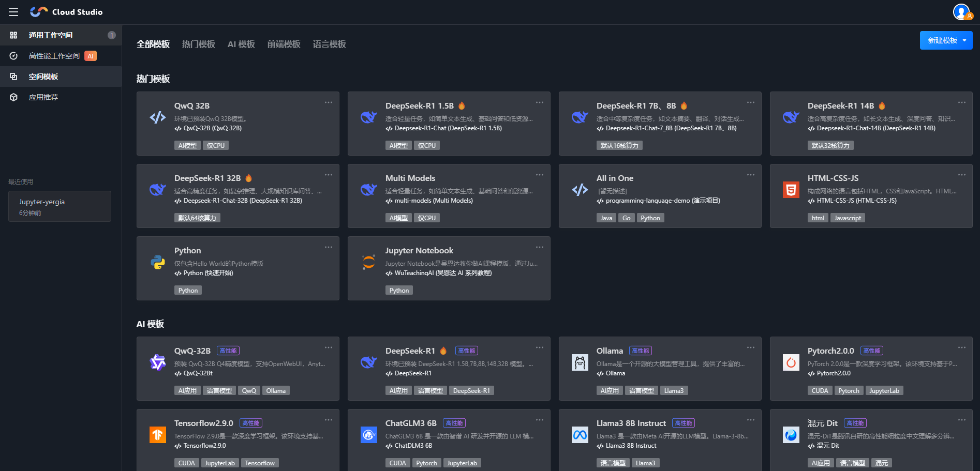
Task: Open more options on 混元 Dit card
Action: pos(962,420)
